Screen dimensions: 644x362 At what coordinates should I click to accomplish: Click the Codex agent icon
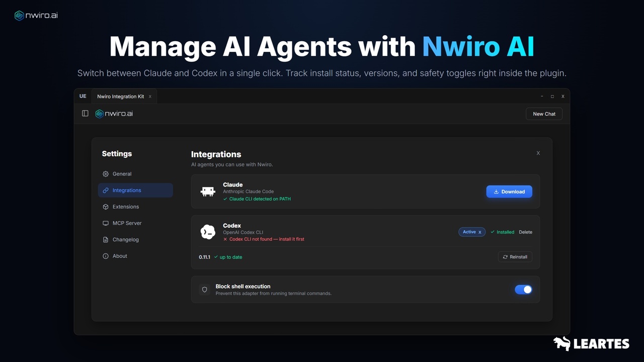tap(208, 232)
